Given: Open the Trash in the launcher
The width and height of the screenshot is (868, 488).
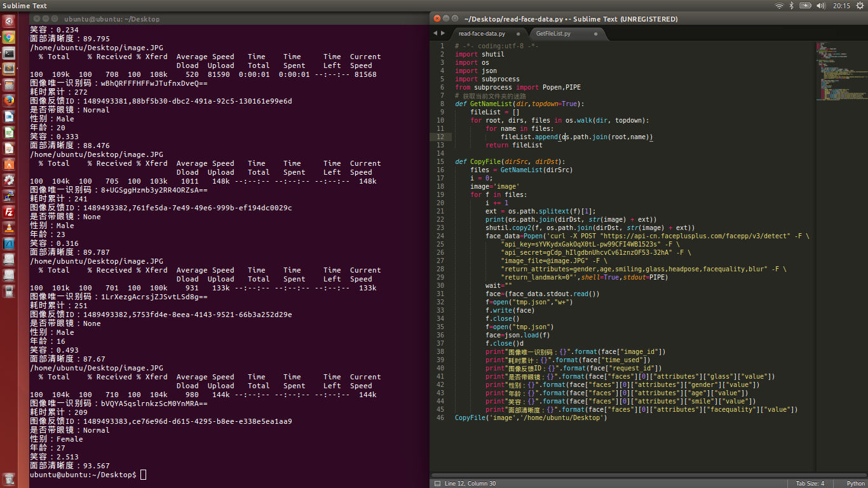Looking at the screenshot, I should coord(9,478).
